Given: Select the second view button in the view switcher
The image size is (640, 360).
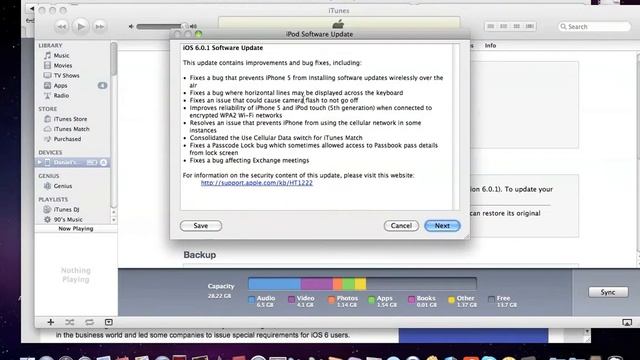Looking at the screenshot, I should 504,27.
